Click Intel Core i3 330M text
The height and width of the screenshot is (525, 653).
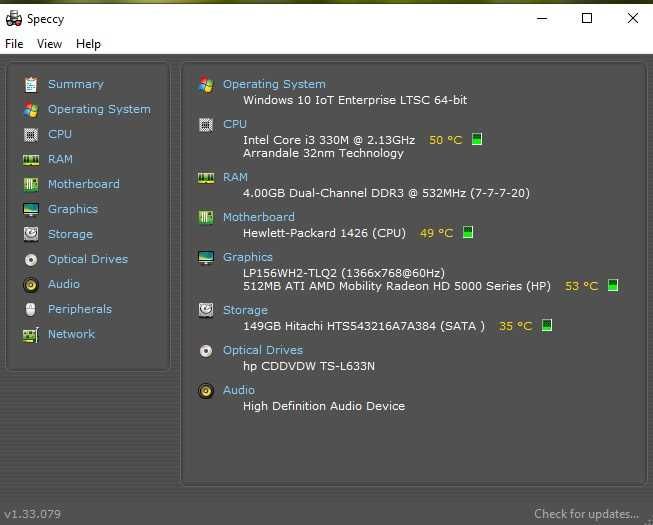(x=329, y=140)
